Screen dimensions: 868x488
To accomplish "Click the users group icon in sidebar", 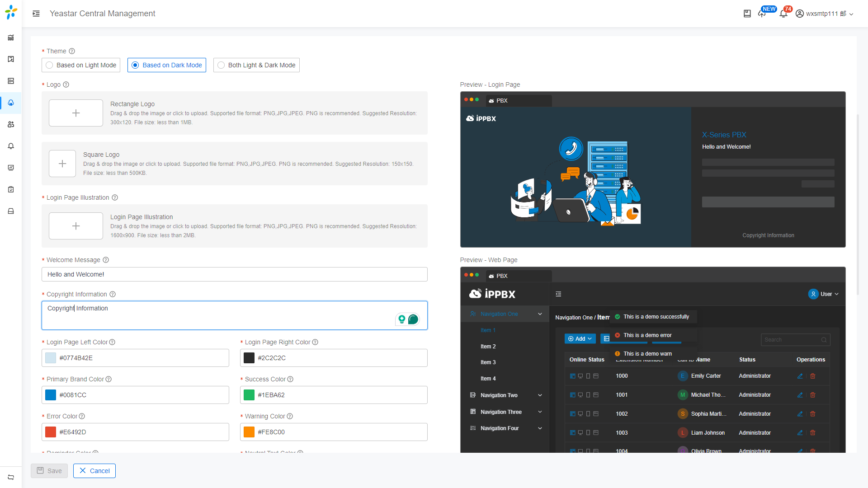I will point(11,124).
